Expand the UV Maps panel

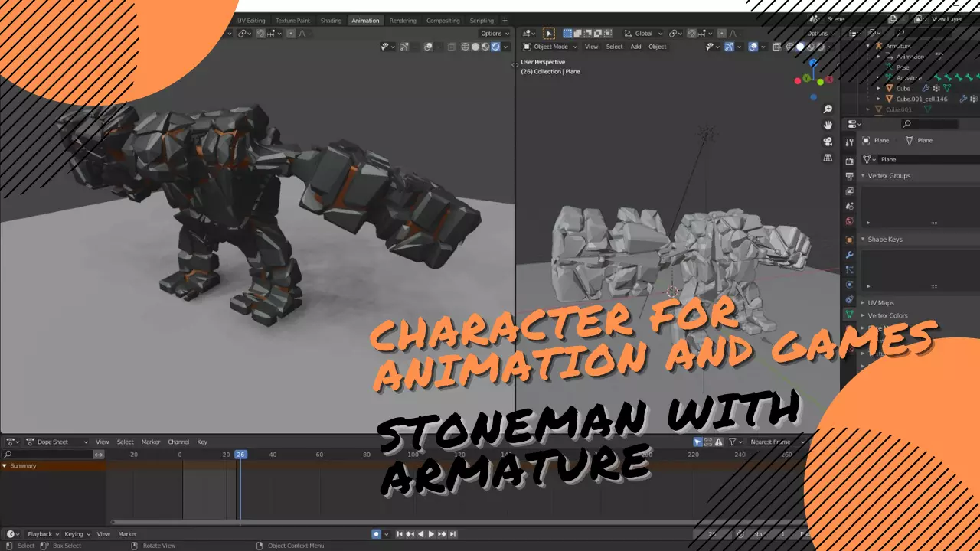coord(863,303)
